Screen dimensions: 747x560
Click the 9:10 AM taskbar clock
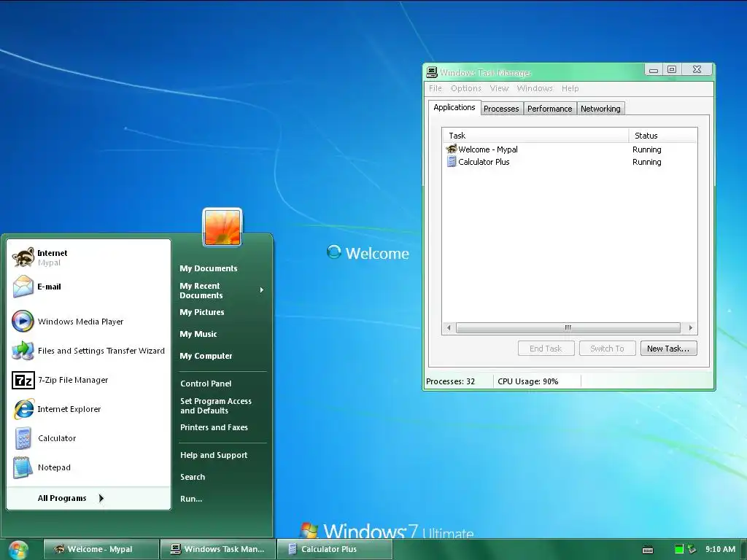pyautogui.click(x=720, y=549)
